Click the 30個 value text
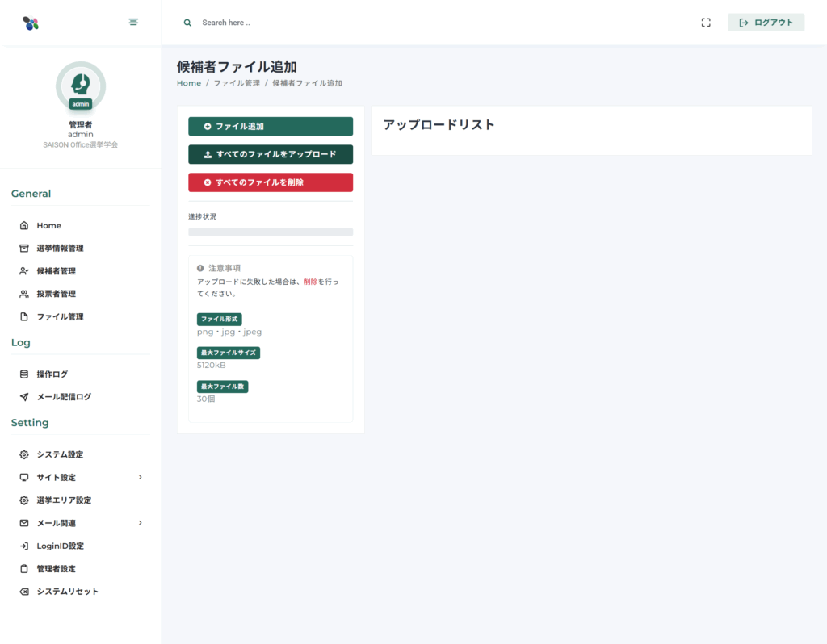827x644 pixels. coord(206,399)
